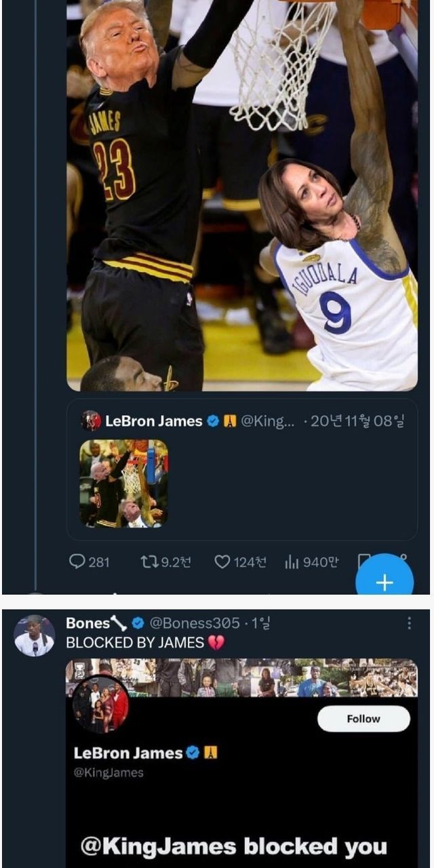
Task: Click the @Boness305 handle
Action: coord(195,623)
